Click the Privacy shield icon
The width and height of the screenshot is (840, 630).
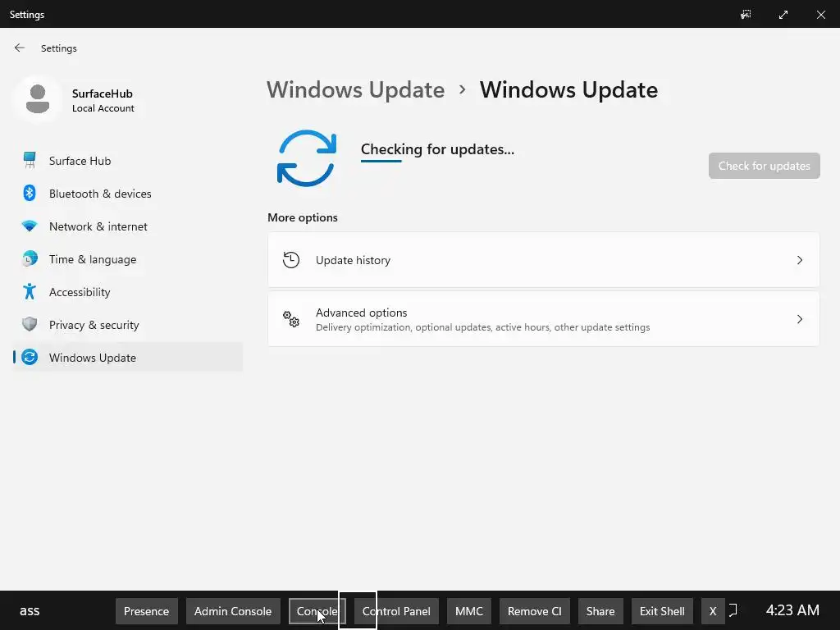[30, 324]
